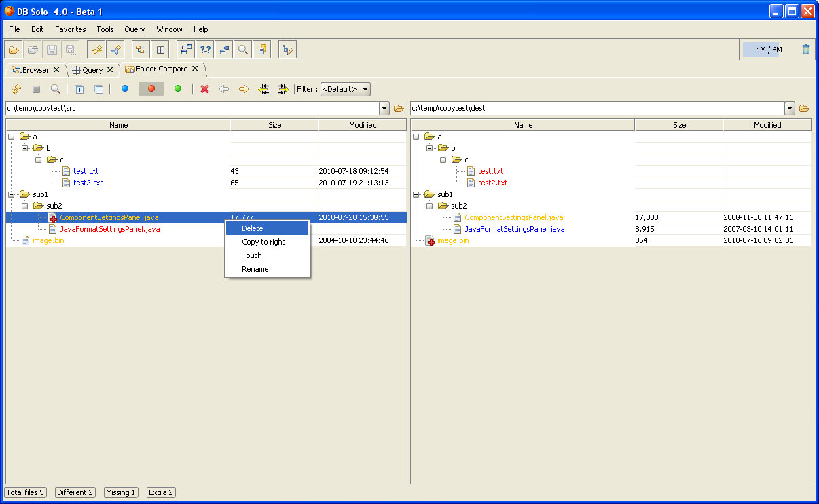Image resolution: width=819 pixels, height=504 pixels.
Task: Click the magnifier in the Folder Compare toolbar
Action: 56,89
